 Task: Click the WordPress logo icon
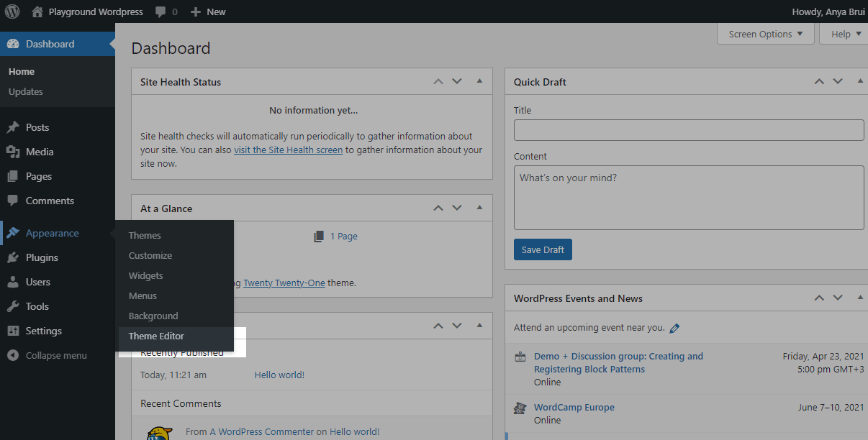12,12
